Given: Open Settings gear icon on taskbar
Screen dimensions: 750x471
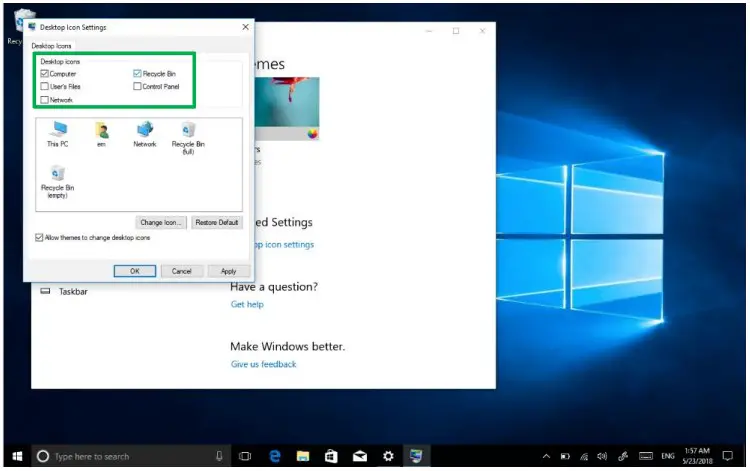Looking at the screenshot, I should tap(388, 456).
